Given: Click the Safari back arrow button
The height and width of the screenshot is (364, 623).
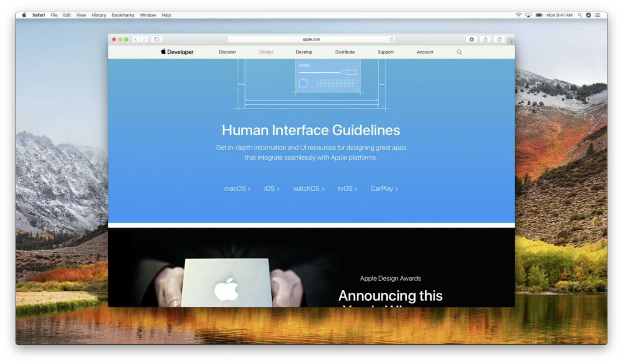Looking at the screenshot, I should (136, 39).
